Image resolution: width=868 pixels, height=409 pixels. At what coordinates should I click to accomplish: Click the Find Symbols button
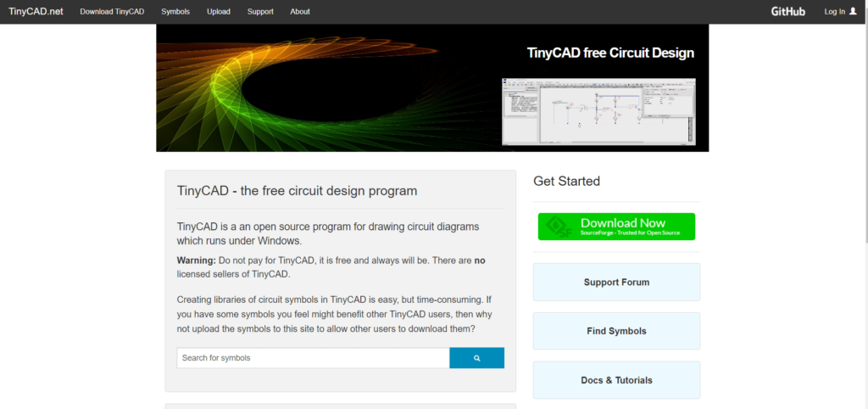(616, 331)
